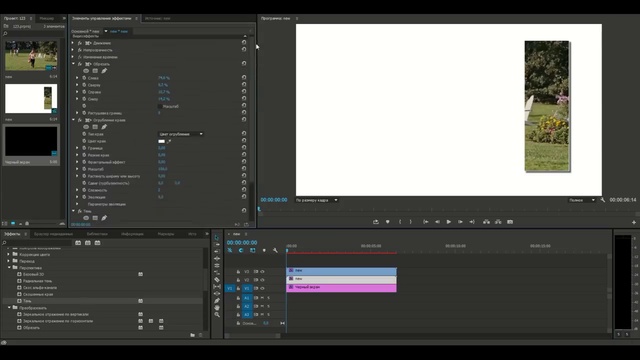Toggle Linked Selection in the timeline header
The height and width of the screenshot is (360, 640).
tap(253, 250)
